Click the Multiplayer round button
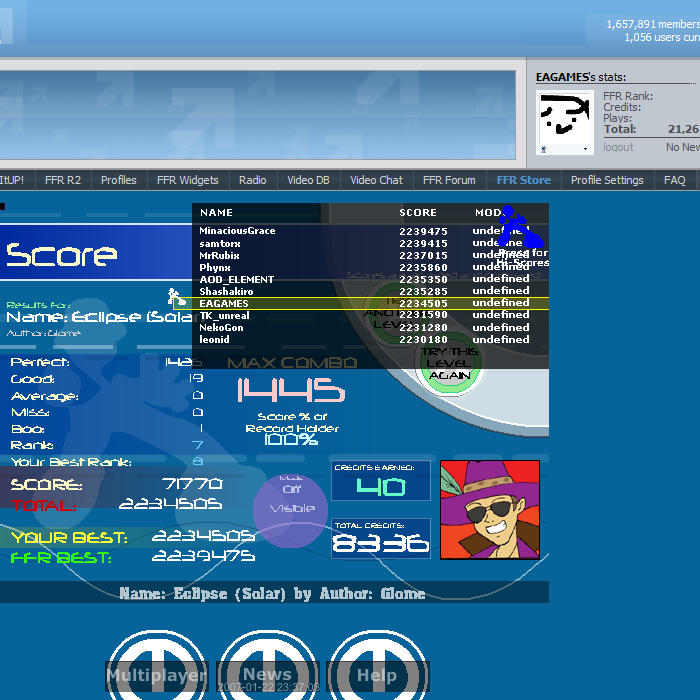The height and width of the screenshot is (700, 700). click(157, 666)
